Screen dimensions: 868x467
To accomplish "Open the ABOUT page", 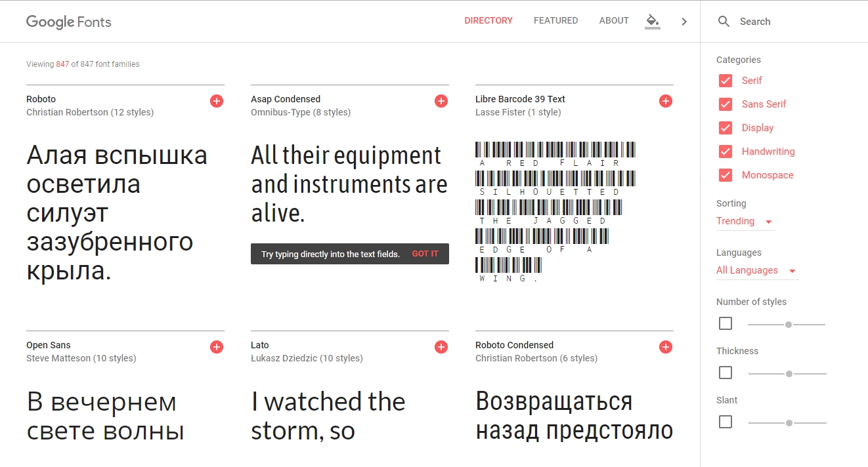I will pos(613,20).
